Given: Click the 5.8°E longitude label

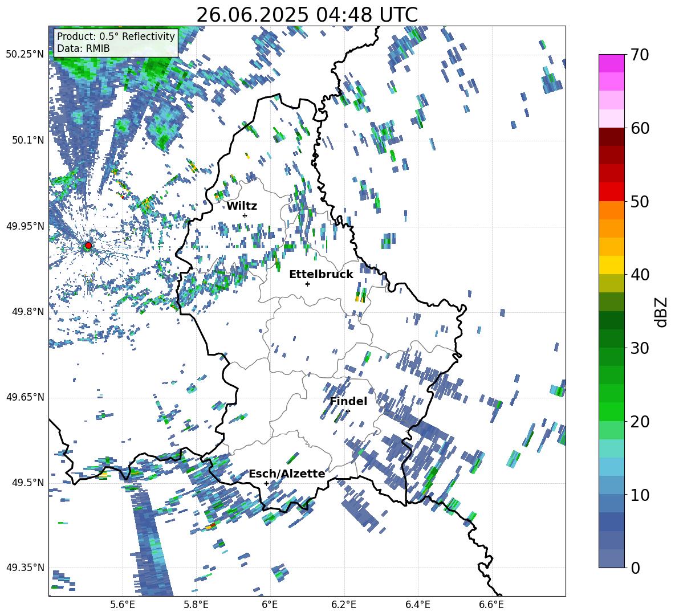Looking at the screenshot, I should point(196,605).
